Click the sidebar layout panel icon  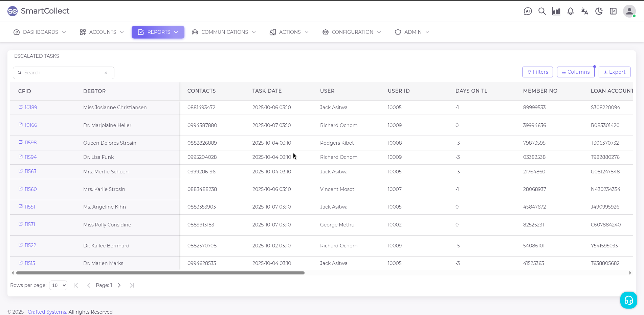(x=613, y=11)
